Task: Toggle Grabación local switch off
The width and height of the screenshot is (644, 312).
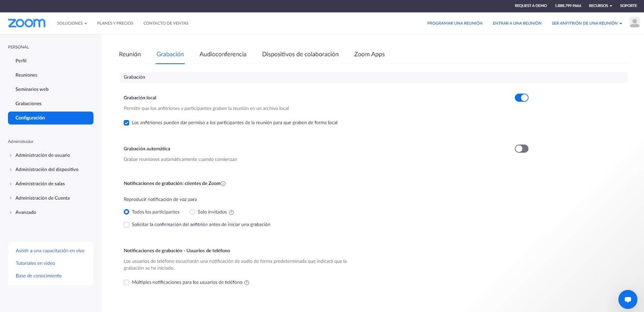Action: click(521, 98)
